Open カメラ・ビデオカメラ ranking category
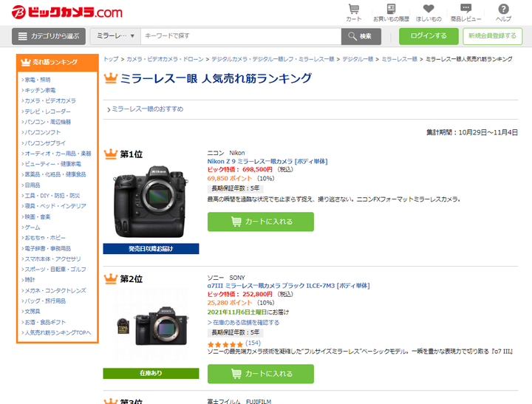532x404 pixels. 50,100
